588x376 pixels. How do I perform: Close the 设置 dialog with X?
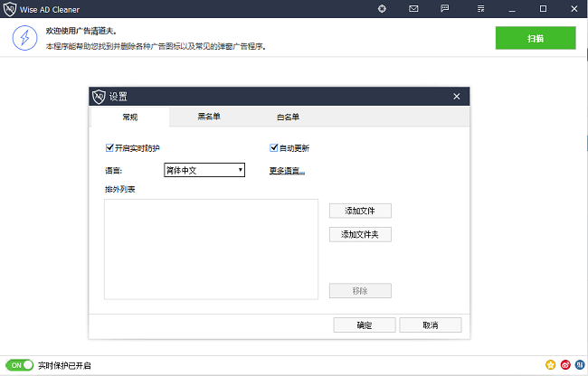pyautogui.click(x=457, y=97)
